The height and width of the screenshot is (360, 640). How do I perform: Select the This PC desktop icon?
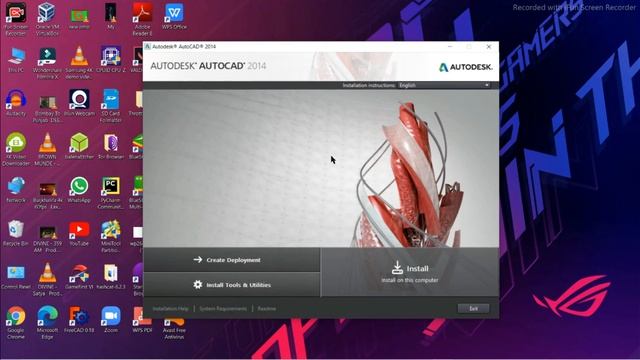pyautogui.click(x=16, y=60)
